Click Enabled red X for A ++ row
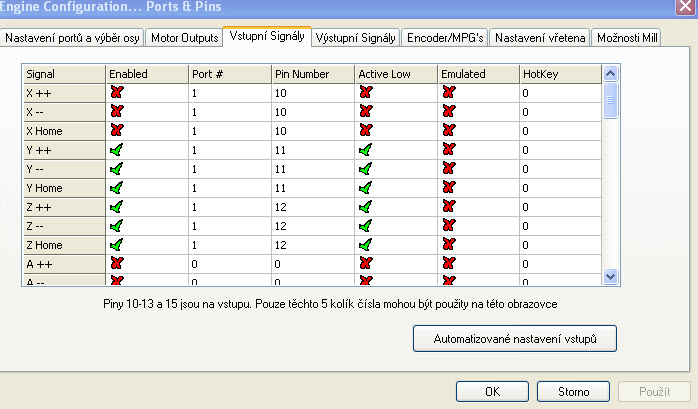The width and height of the screenshot is (698, 409). coord(116,263)
